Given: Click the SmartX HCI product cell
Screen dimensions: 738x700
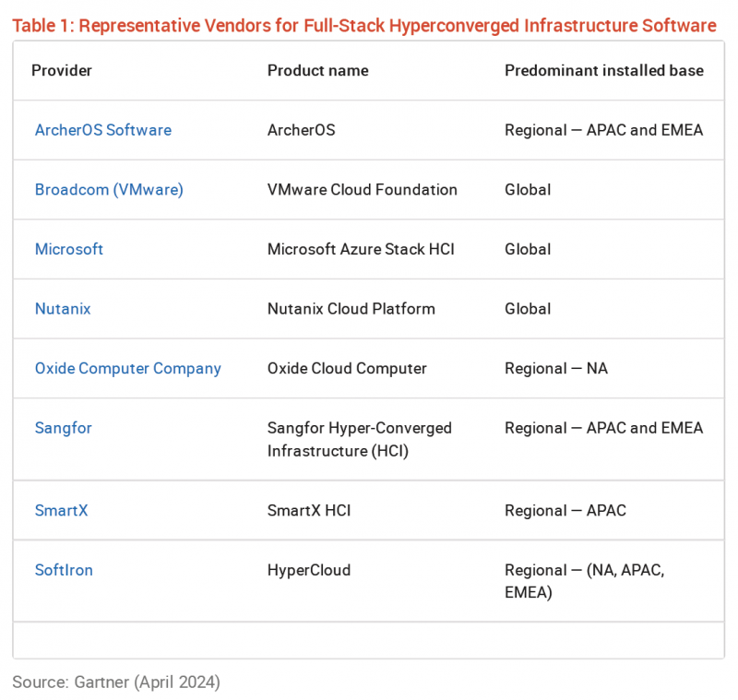Looking at the screenshot, I should (309, 510).
